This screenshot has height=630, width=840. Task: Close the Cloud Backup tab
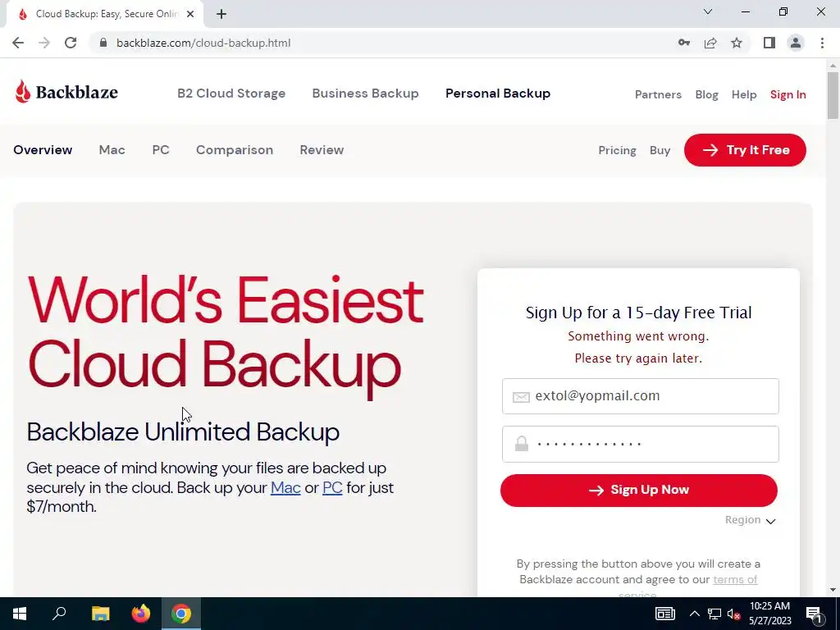pos(190,14)
